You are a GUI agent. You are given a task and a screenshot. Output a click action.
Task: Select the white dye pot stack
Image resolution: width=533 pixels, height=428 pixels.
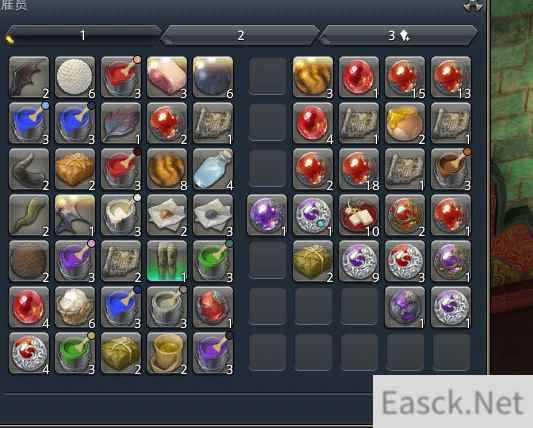point(121,215)
